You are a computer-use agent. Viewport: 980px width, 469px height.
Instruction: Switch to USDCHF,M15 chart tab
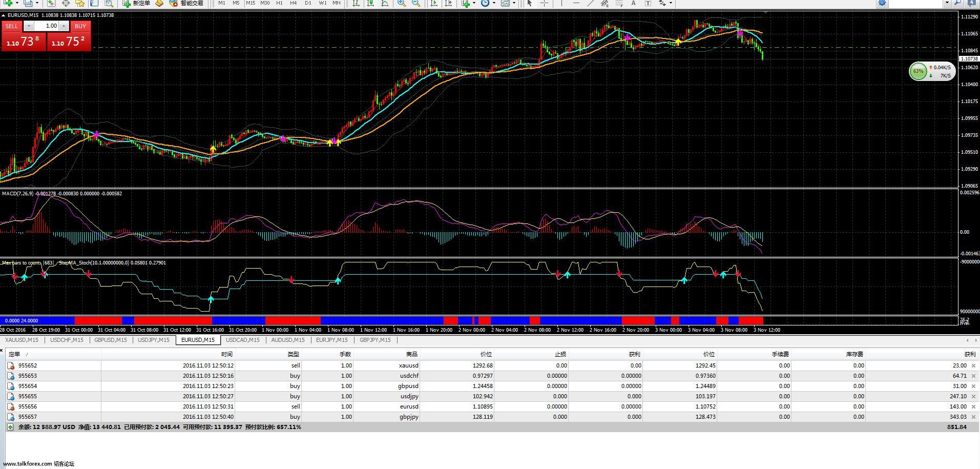67,340
